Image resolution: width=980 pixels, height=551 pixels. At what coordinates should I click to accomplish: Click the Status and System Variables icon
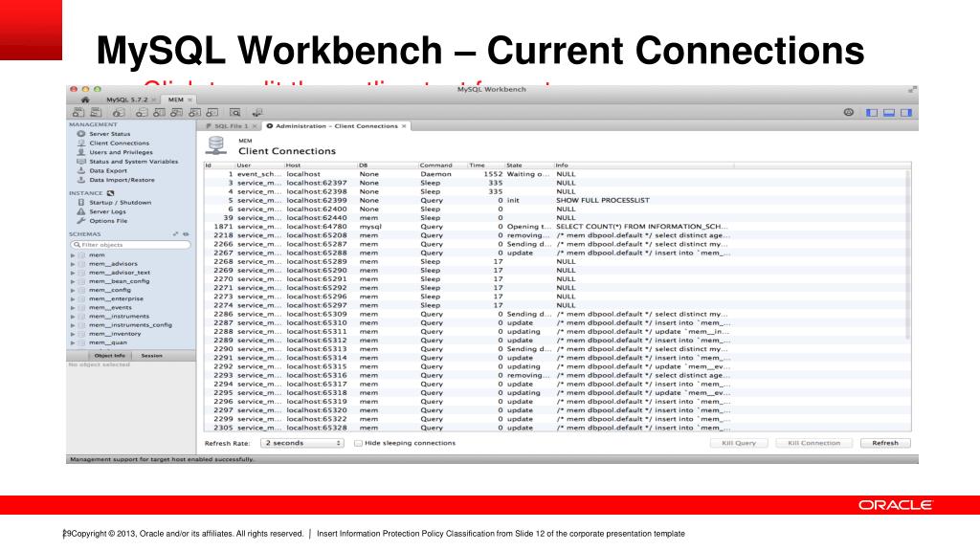80,161
